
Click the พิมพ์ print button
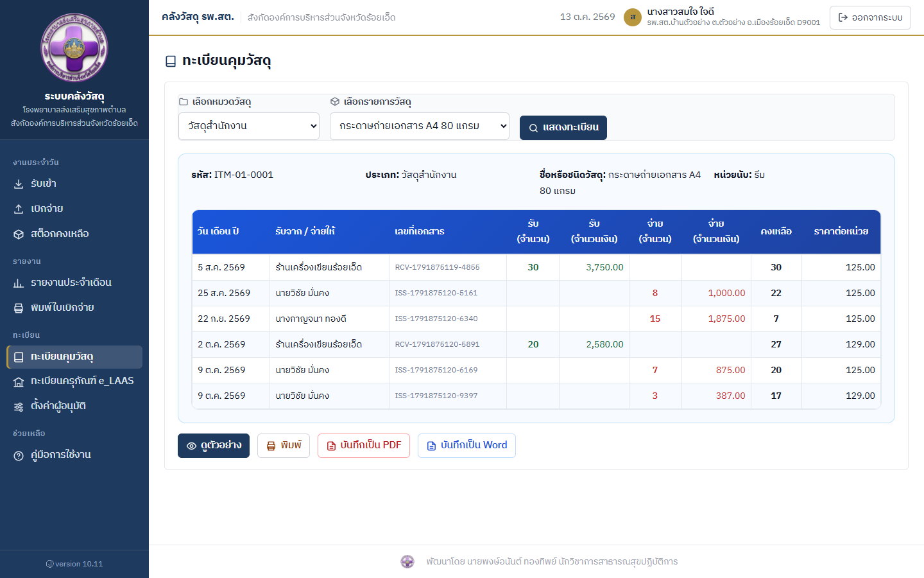coord(284,446)
